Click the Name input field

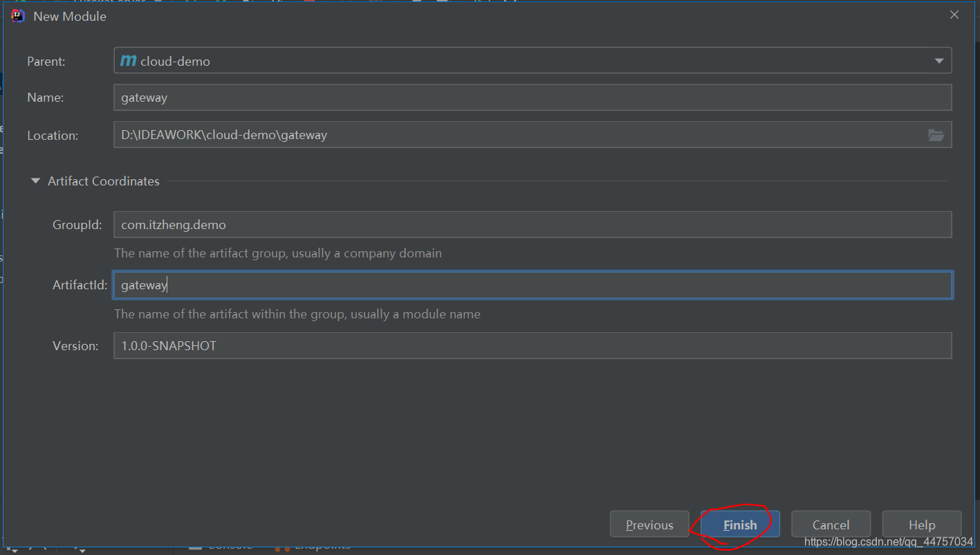533,98
